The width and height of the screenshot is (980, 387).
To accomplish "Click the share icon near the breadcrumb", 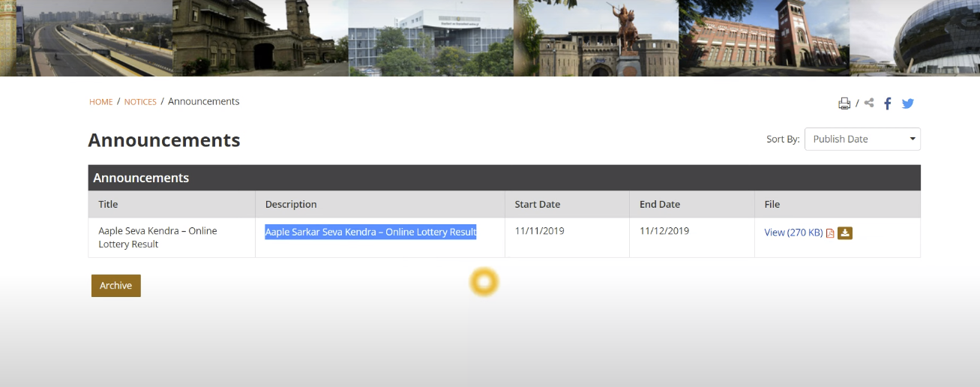I will 869,103.
